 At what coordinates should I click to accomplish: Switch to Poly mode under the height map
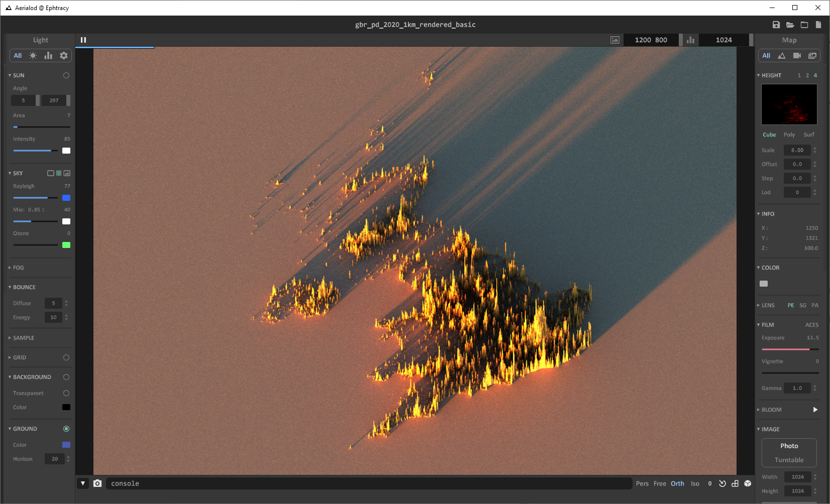click(789, 135)
